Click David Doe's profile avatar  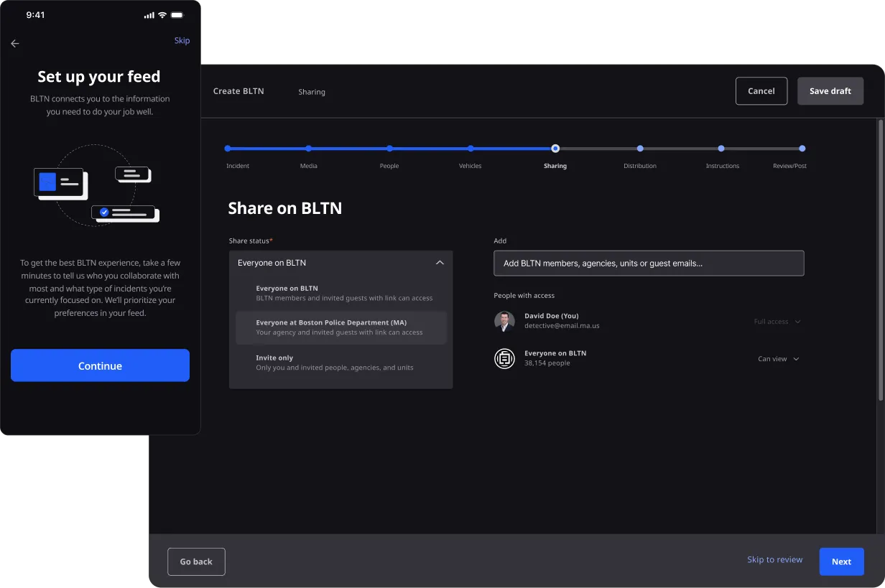point(504,322)
